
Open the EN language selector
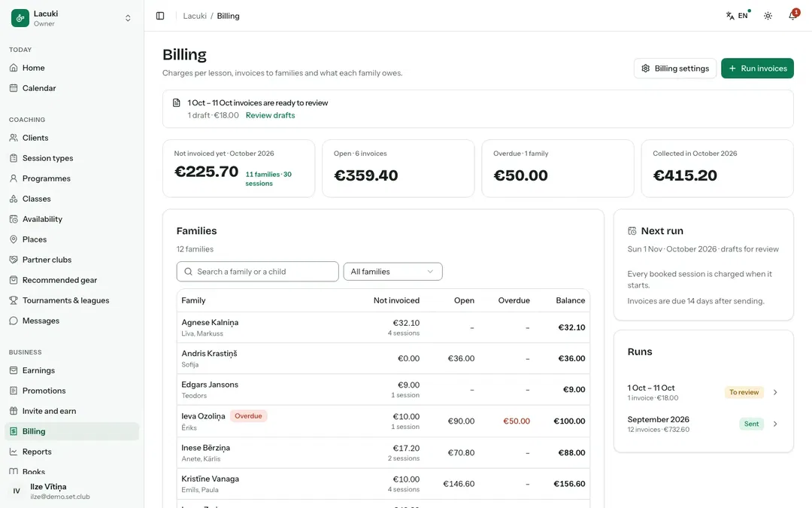[x=738, y=16]
